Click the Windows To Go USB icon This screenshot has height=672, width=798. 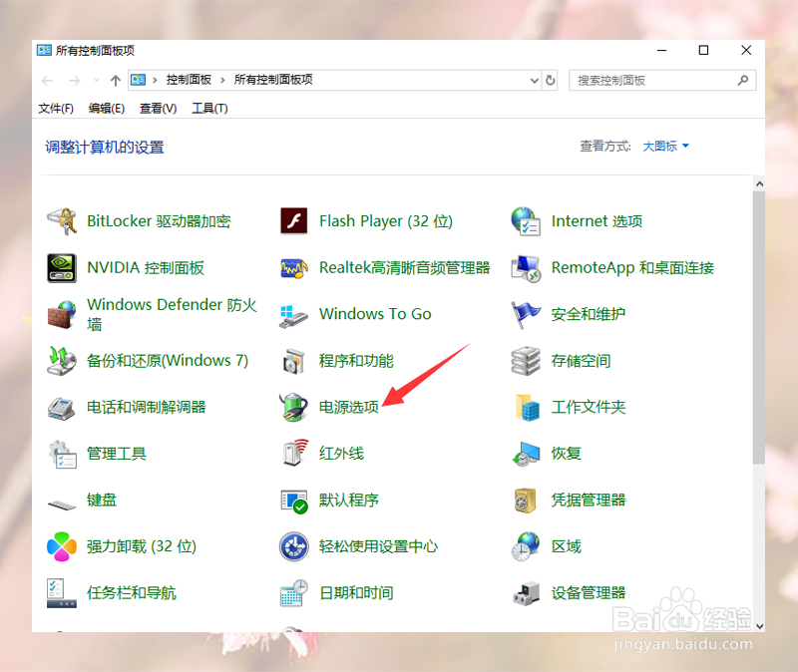[x=293, y=315]
